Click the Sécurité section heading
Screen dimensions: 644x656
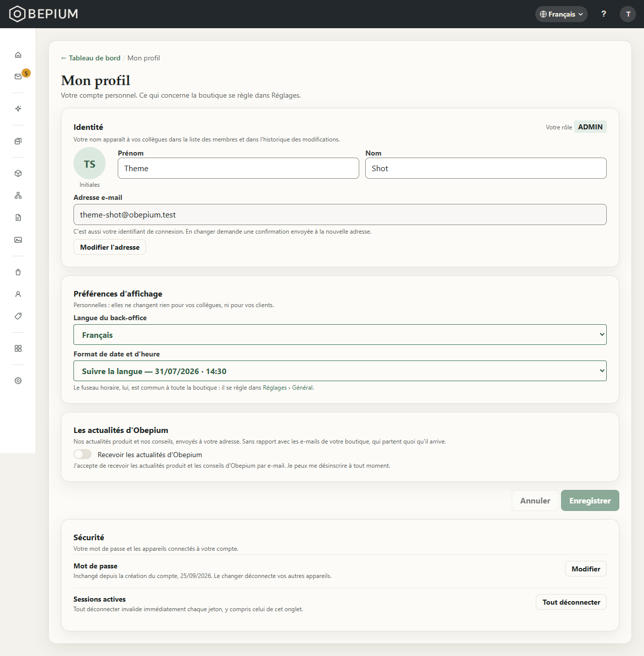89,537
